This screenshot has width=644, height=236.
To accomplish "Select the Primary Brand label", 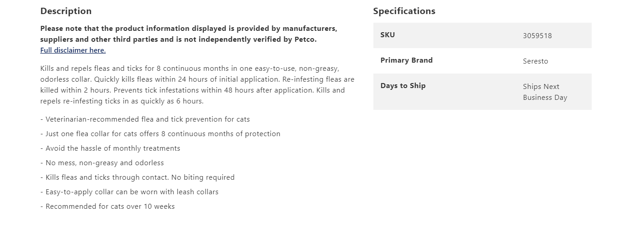I will [406, 60].
